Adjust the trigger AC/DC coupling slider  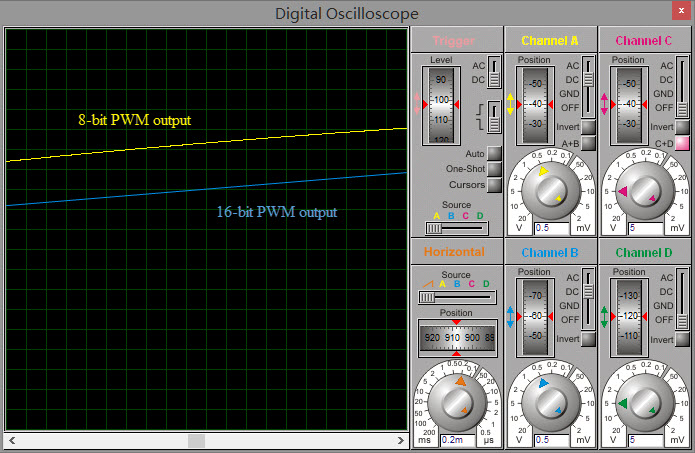(x=494, y=72)
